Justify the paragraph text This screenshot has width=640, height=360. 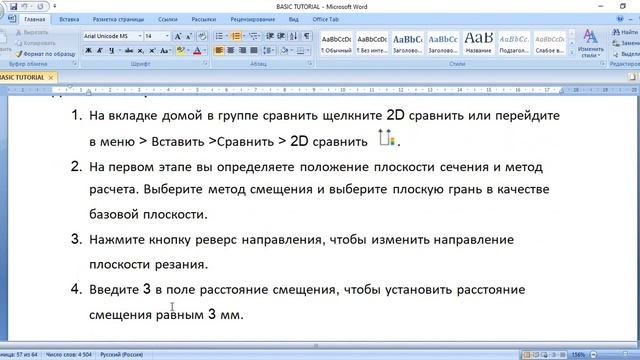(254, 51)
